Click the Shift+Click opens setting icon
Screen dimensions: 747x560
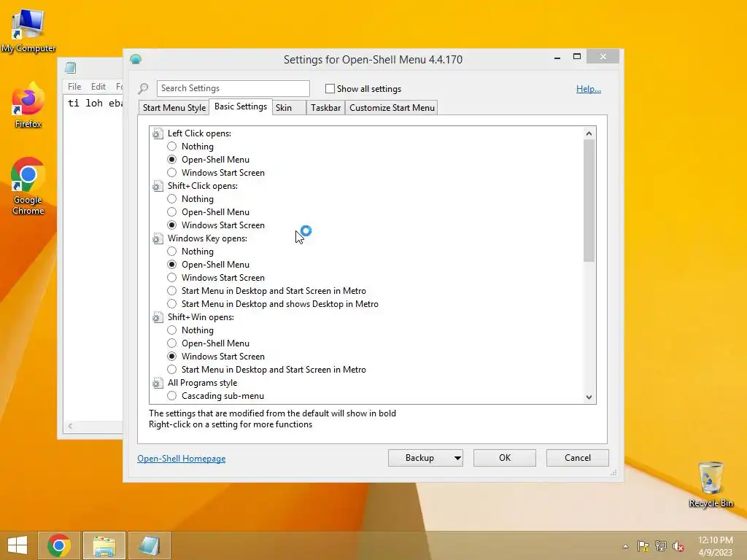[158, 186]
